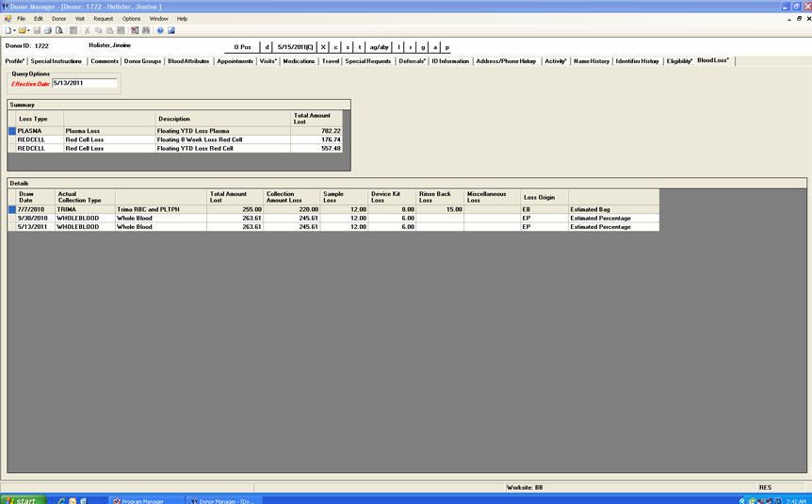The image size is (812, 504).
Task: Switch to the Deferrals tab
Action: [x=412, y=61]
